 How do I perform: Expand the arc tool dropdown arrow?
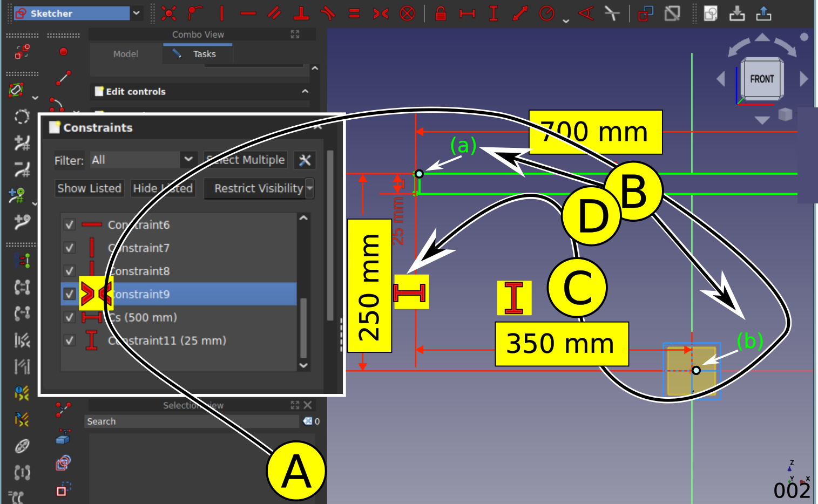pos(76,112)
